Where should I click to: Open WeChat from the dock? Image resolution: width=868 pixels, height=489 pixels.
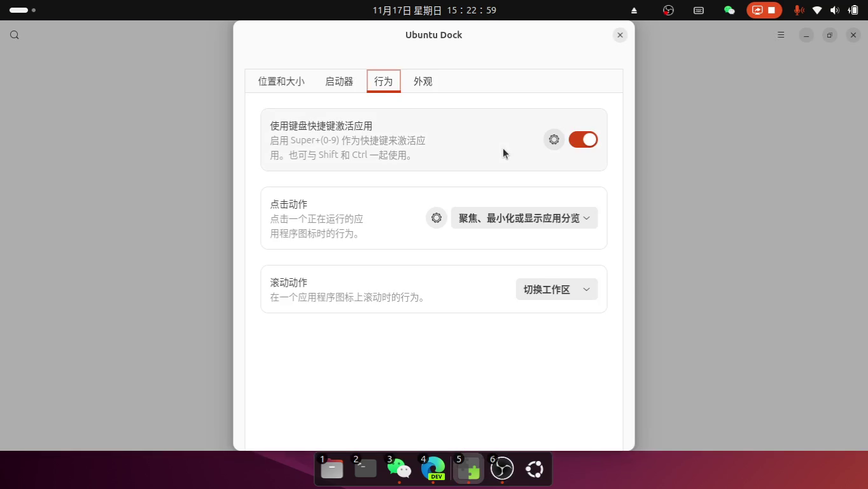[x=399, y=469]
